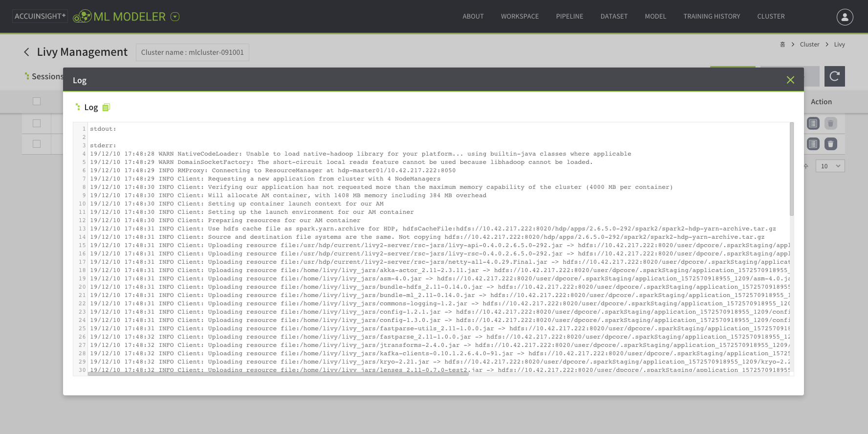Click the line about requesting new application with 4 NodeManagers

265,179
